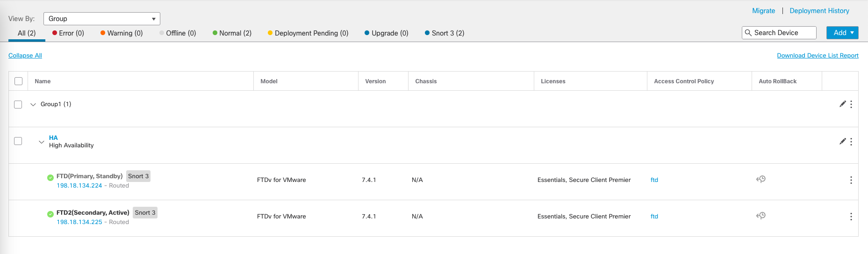The image size is (868, 254).
Task: Click the pencil edit icon for Group1
Action: (842, 104)
